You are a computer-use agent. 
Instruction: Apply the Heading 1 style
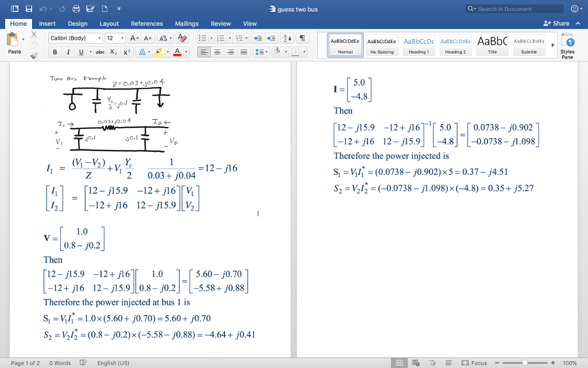418,45
